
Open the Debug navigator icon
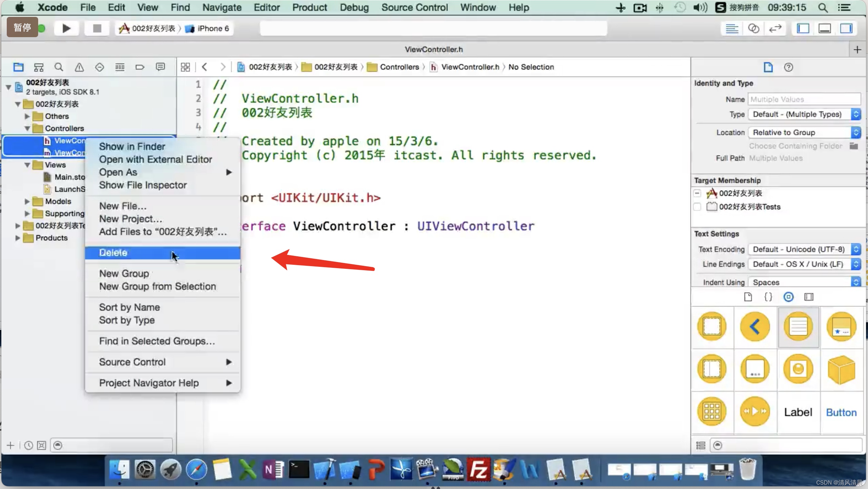(120, 67)
